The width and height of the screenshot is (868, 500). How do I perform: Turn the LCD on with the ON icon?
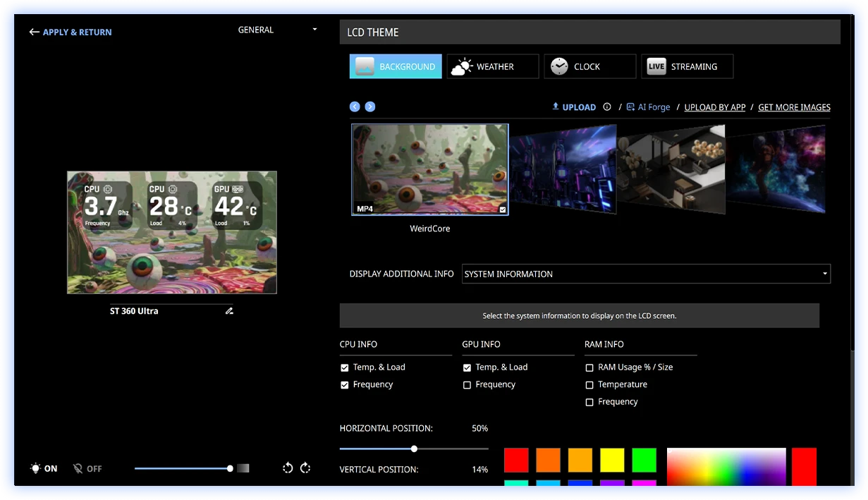tap(36, 468)
